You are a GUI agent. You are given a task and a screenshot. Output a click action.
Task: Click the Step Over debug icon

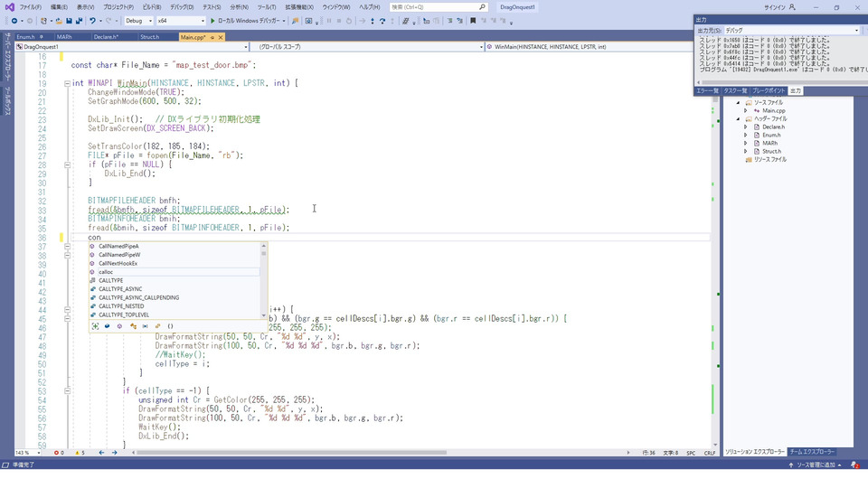[x=382, y=21]
